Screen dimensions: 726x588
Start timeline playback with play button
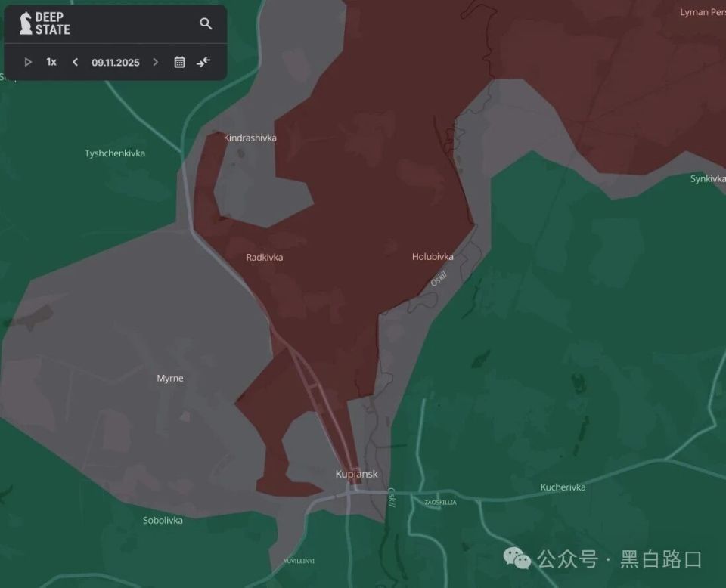point(28,62)
